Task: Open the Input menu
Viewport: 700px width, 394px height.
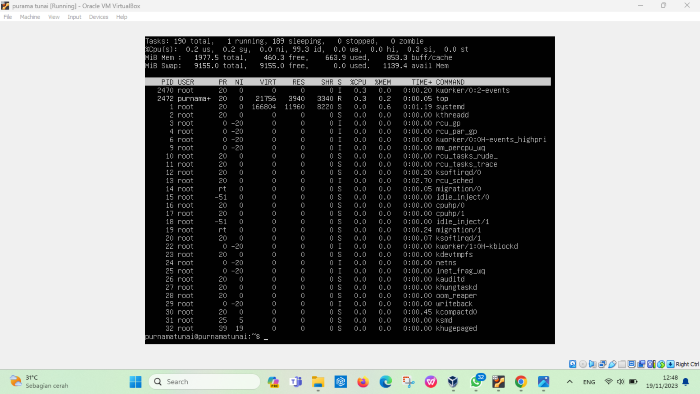Action: pos(74,17)
